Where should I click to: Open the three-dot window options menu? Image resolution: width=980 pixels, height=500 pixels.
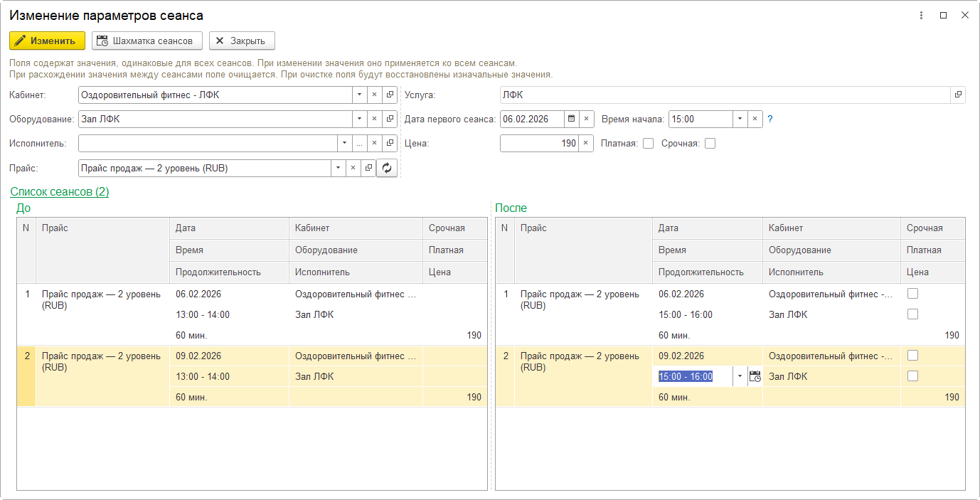click(921, 16)
